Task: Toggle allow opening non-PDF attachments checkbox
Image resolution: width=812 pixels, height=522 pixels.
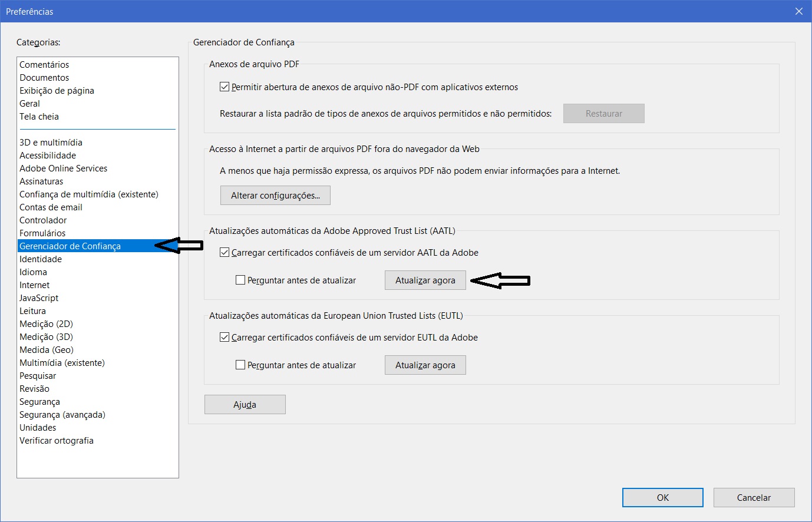Action: click(225, 87)
